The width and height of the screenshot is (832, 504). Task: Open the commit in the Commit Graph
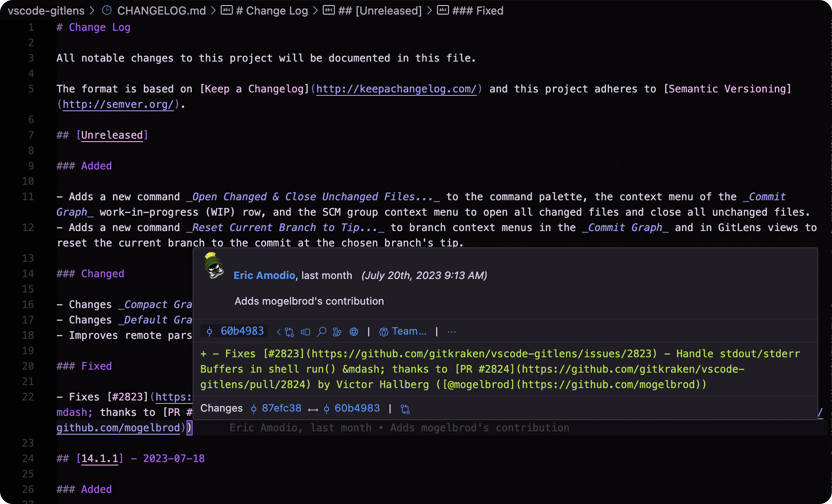pos(338,332)
